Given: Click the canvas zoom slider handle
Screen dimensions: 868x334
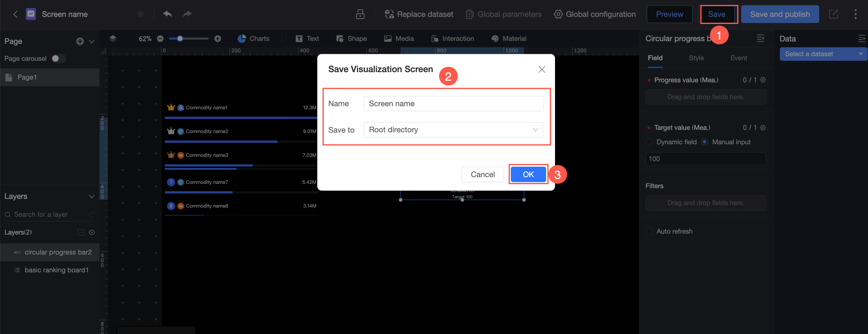Looking at the screenshot, I should coord(180,39).
